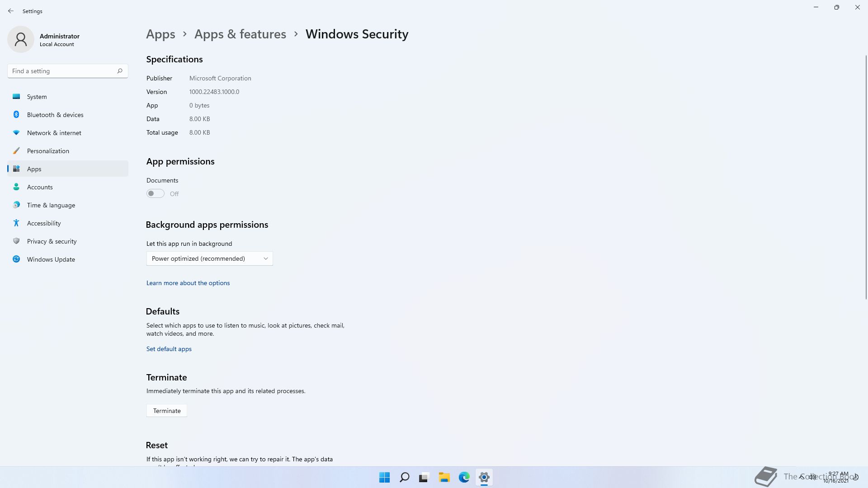Open Privacy & security settings
The width and height of the screenshot is (868, 488).
point(68,241)
